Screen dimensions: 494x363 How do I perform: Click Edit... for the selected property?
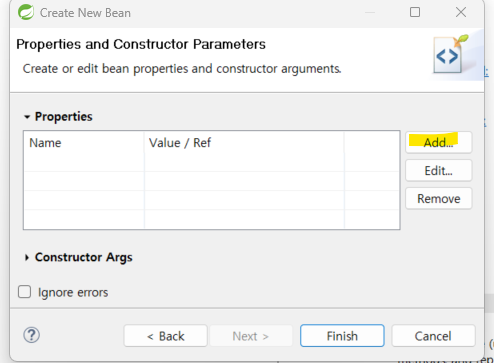(x=438, y=171)
